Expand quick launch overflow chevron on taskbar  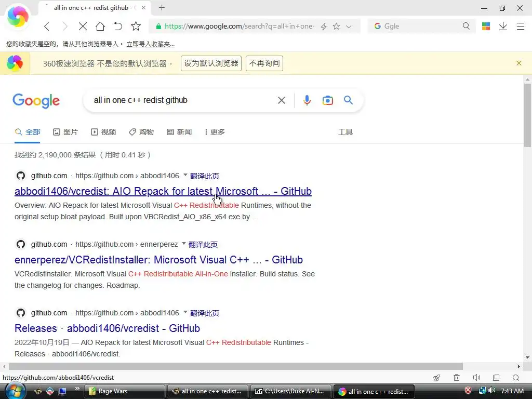[77, 389]
